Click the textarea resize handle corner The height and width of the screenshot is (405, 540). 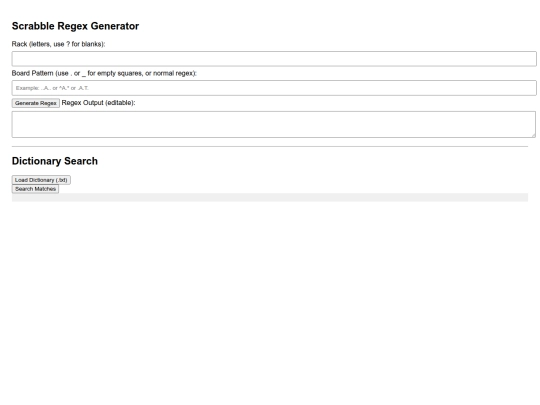[x=533, y=135]
